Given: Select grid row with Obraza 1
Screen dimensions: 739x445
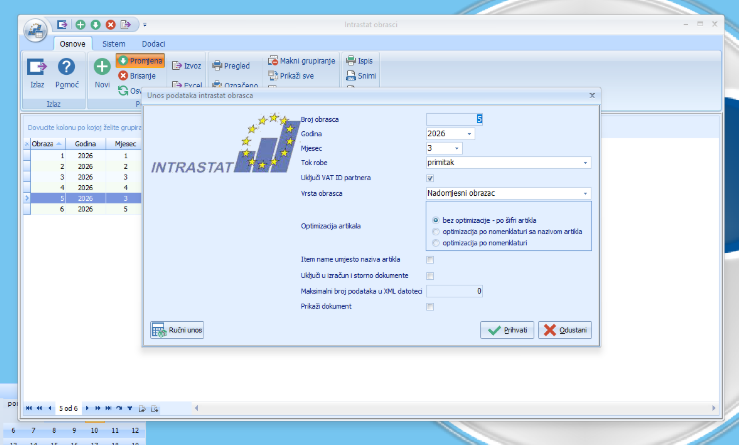Looking at the screenshot, I should [82, 156].
